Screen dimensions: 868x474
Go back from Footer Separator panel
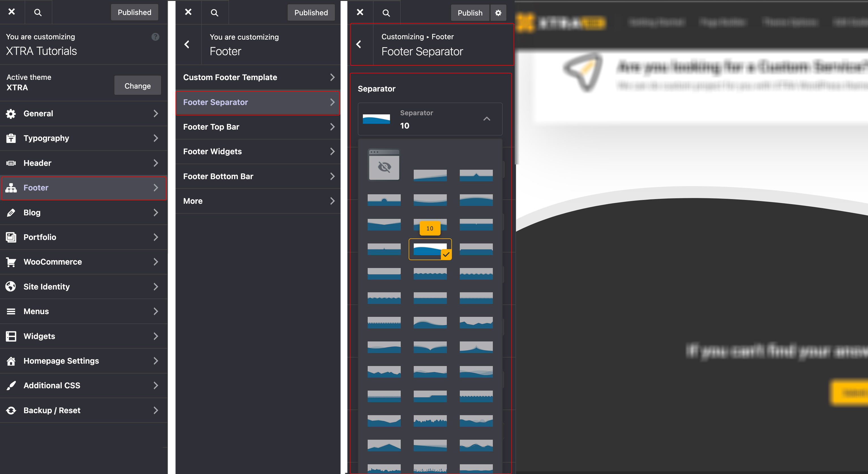[x=359, y=44]
